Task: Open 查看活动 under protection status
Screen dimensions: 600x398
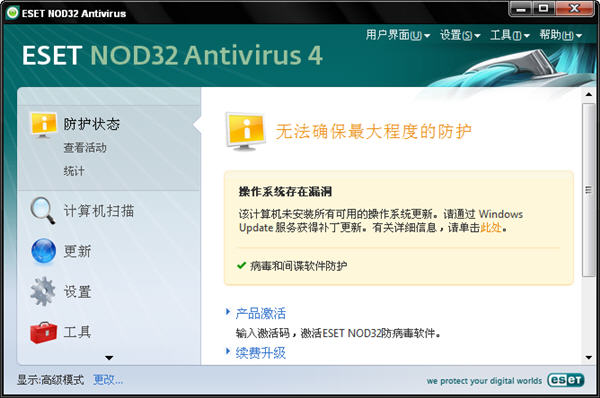Action: click(x=85, y=148)
